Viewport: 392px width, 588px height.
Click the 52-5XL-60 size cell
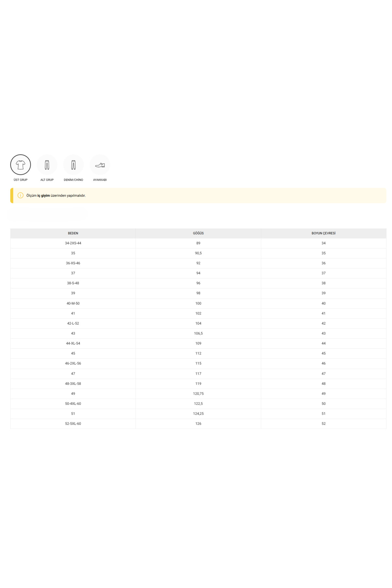pyautogui.click(x=73, y=424)
